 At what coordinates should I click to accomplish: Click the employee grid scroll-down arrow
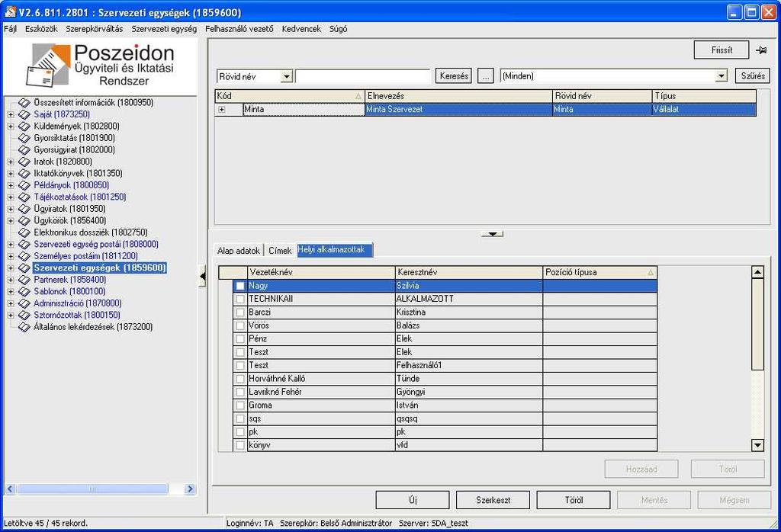(x=757, y=445)
